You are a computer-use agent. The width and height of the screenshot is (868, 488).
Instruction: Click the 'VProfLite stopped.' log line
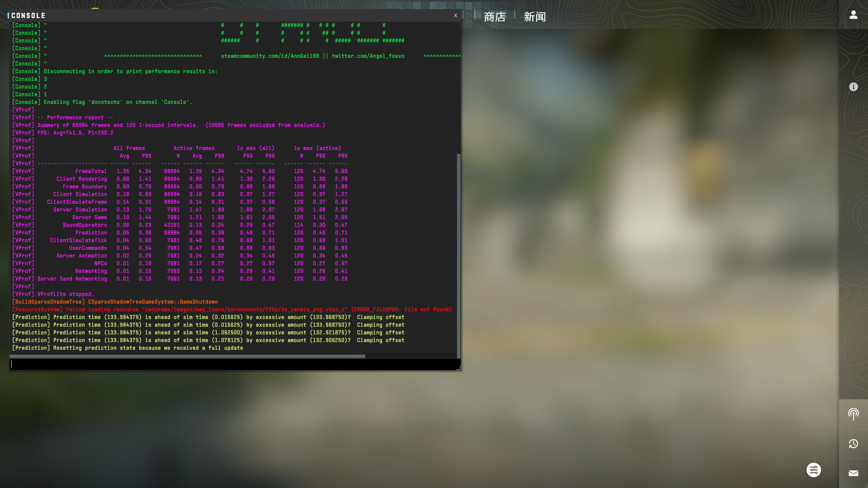[x=66, y=294]
